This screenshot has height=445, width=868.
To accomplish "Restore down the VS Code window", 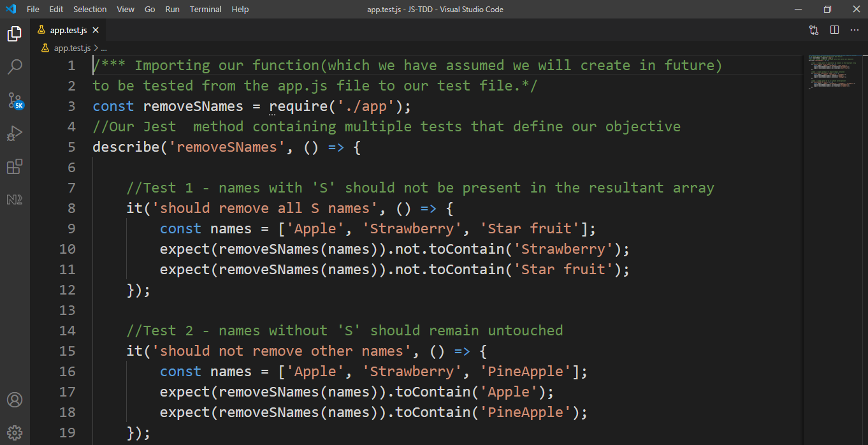I will coord(827,9).
